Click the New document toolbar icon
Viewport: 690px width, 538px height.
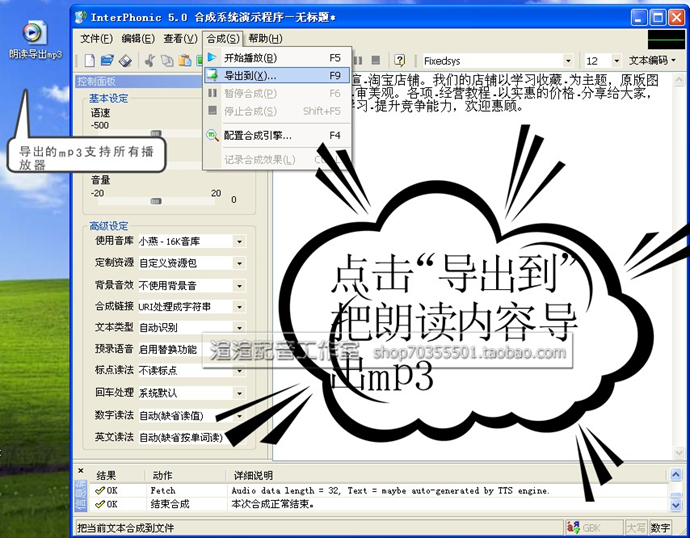[89, 60]
